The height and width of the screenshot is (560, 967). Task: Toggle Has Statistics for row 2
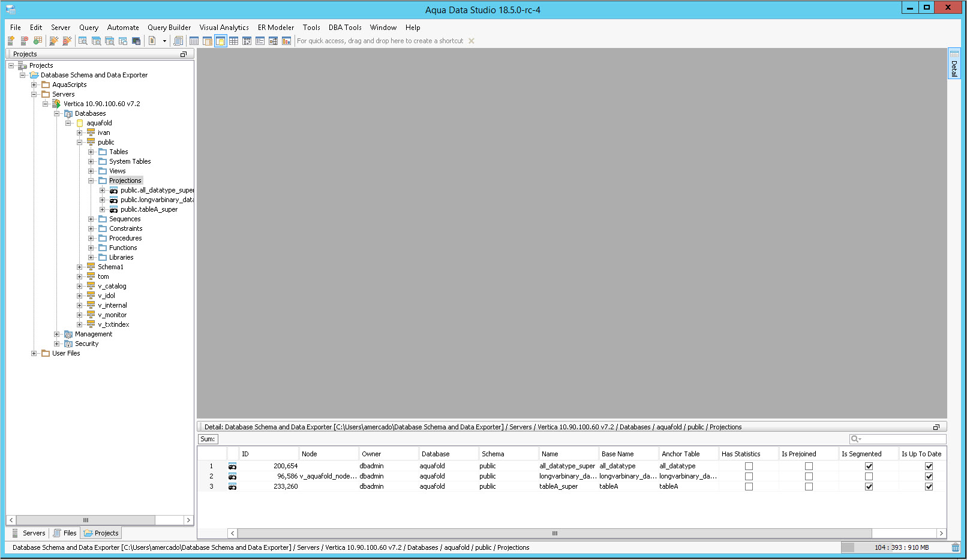[x=749, y=476]
